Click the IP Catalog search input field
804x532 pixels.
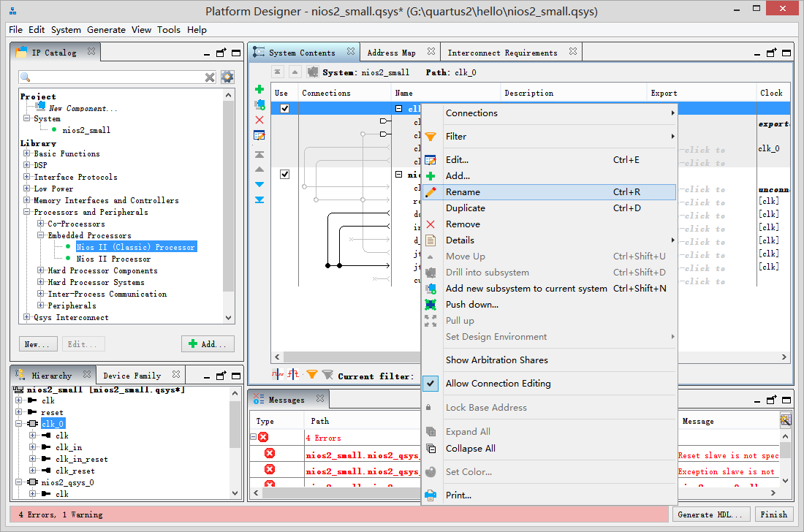pyautogui.click(x=118, y=77)
